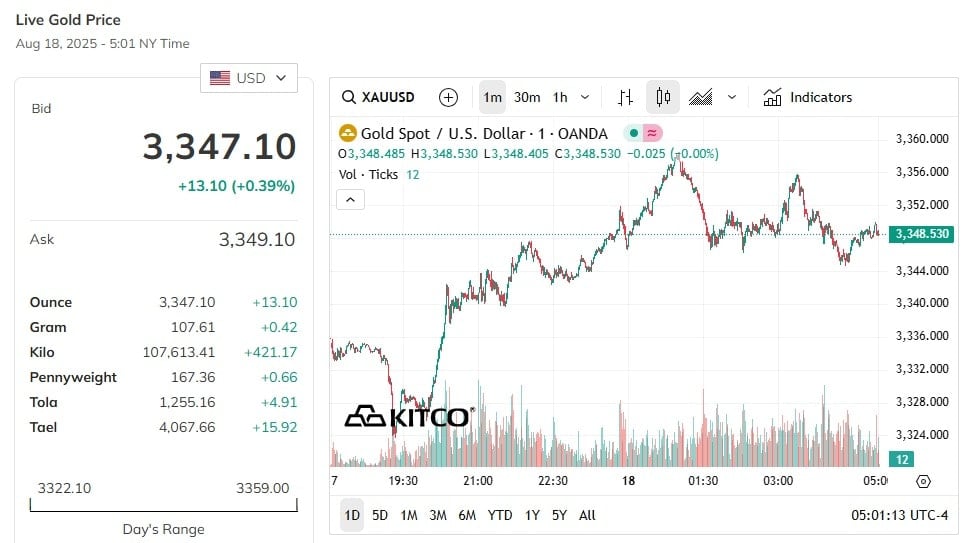Image resolution: width=972 pixels, height=543 pixels.
Task: Toggle the pink approximate-data badge
Action: click(652, 133)
